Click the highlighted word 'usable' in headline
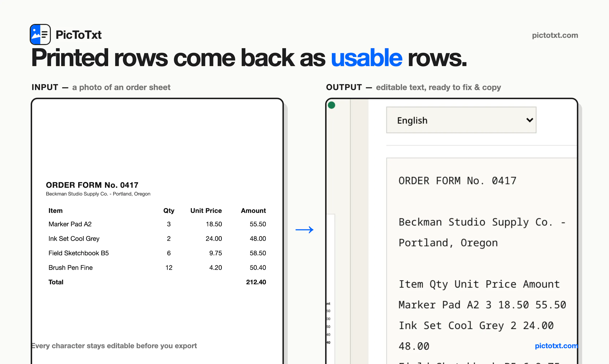Image resolution: width=609 pixels, height=364 pixels. pyautogui.click(x=367, y=58)
